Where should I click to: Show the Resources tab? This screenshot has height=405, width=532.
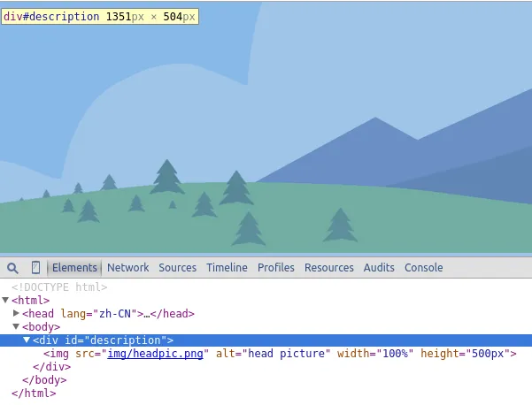(328, 268)
